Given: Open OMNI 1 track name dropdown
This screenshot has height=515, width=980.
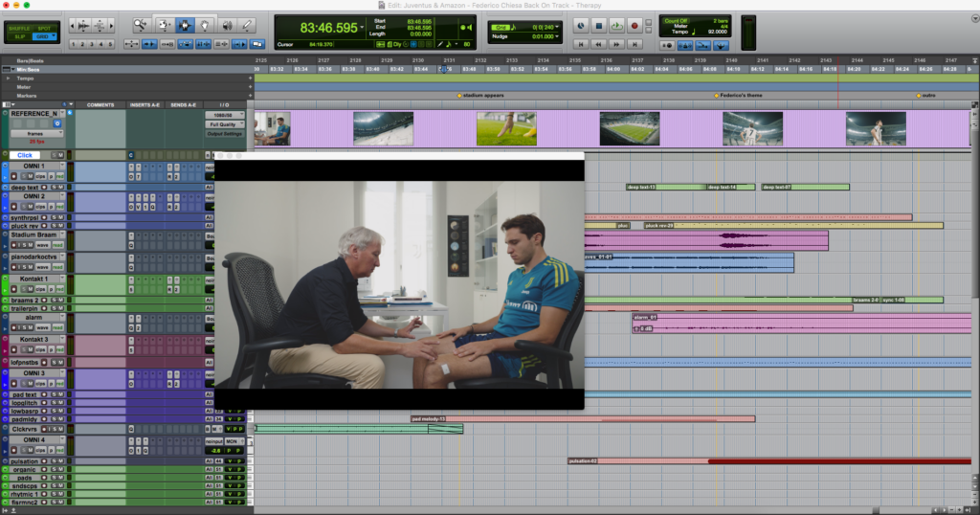Looking at the screenshot, I should click(62, 167).
